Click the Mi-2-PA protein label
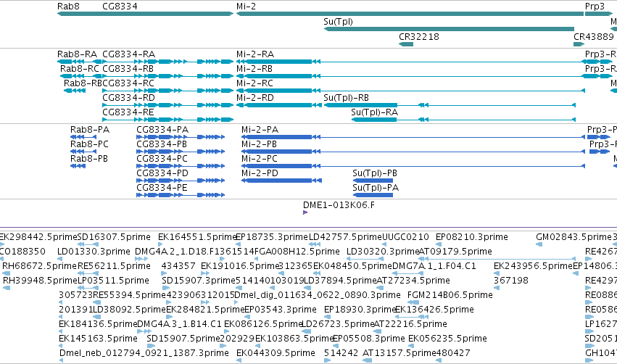 point(260,130)
